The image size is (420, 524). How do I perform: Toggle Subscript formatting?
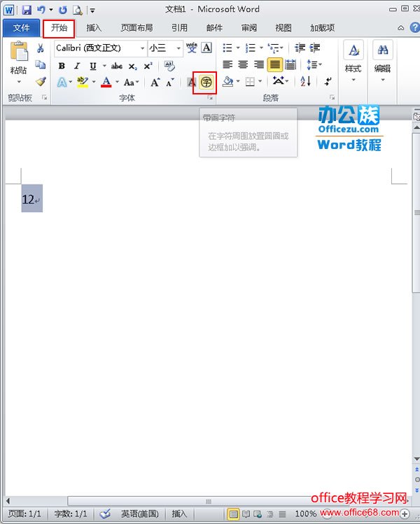(132, 66)
